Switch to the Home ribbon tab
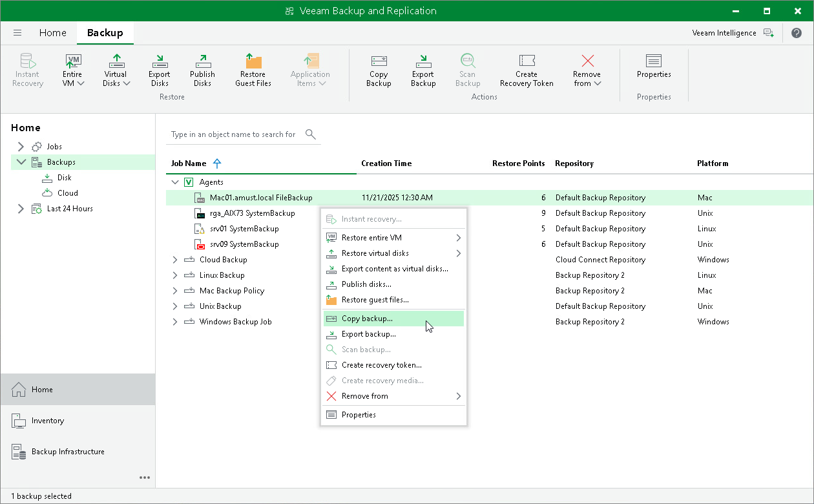Image resolution: width=814 pixels, height=504 pixels. (52, 33)
